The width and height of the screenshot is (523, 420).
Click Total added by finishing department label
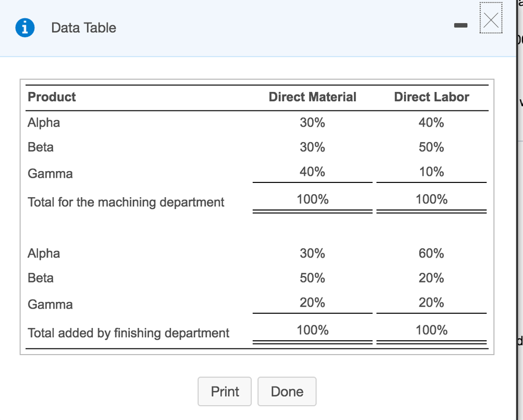pyautogui.click(x=128, y=333)
